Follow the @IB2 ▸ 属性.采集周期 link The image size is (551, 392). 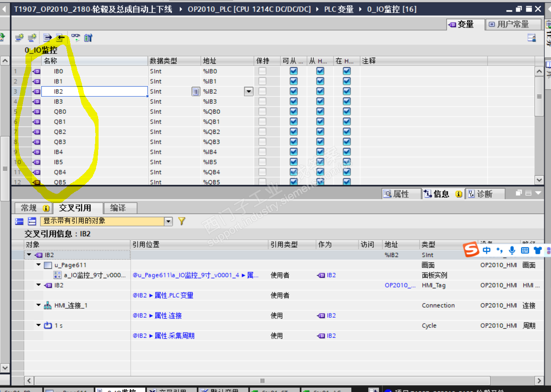coord(164,336)
